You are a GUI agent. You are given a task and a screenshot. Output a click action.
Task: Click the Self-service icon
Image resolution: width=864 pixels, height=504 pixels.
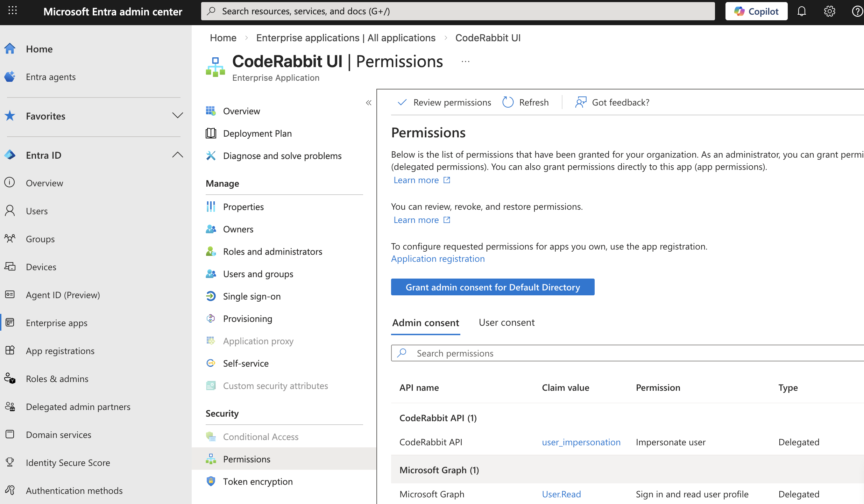[211, 363]
